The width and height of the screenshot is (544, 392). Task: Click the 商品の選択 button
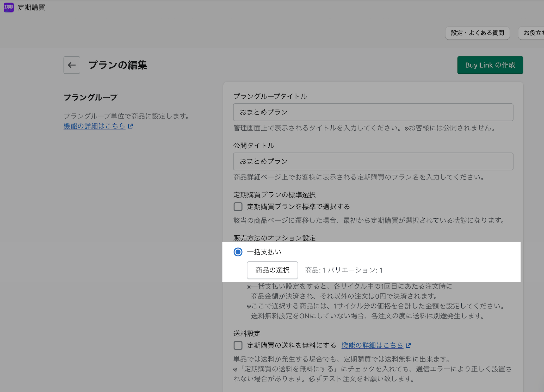pos(272,270)
